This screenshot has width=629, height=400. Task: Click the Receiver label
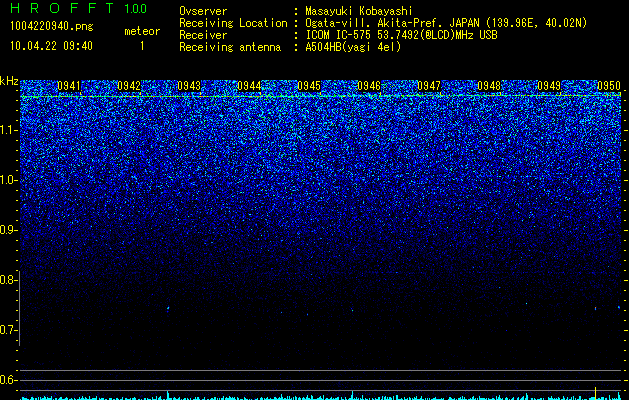pyautogui.click(x=203, y=35)
